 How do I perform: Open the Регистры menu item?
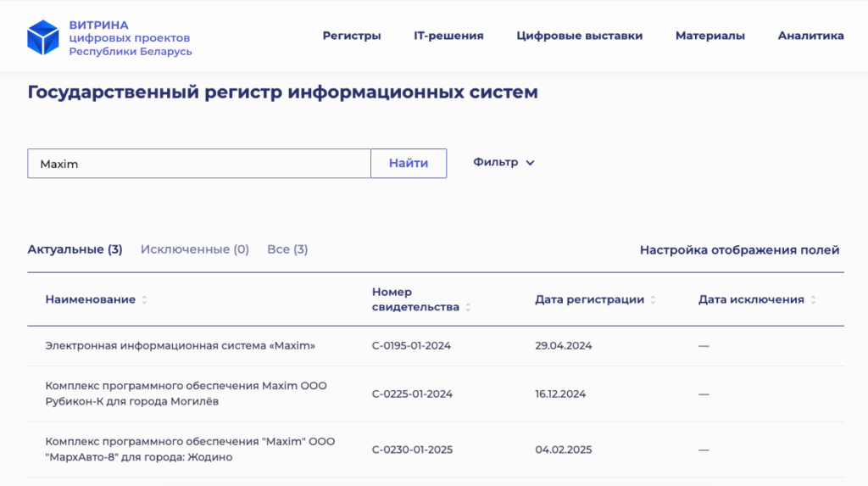pos(352,36)
